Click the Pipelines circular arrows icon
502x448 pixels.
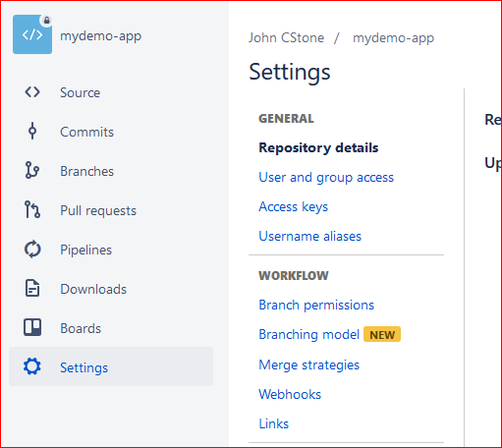[x=32, y=250]
